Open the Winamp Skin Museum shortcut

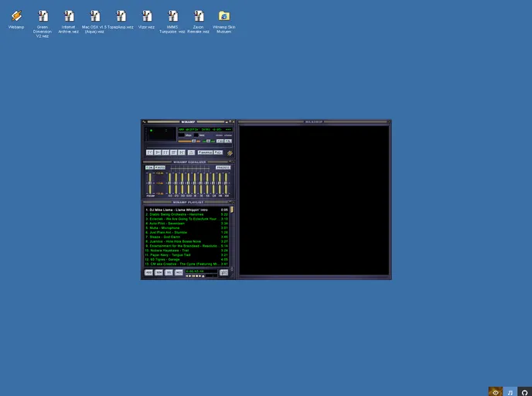tap(223, 16)
